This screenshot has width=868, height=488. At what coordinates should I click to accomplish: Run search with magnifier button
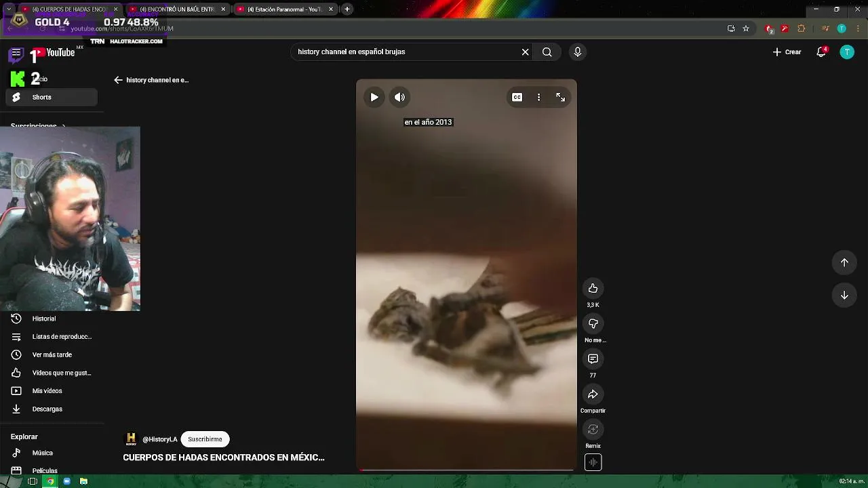[x=547, y=52]
